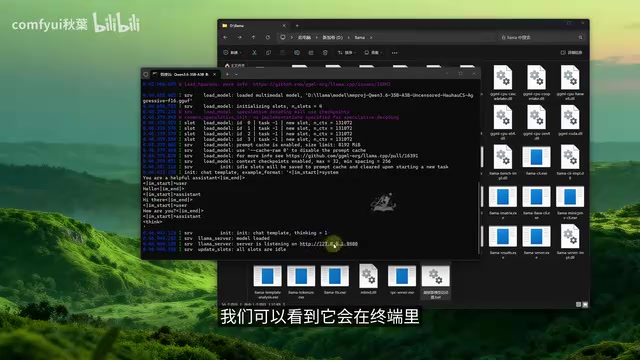
Task: Go forward in File Explorer
Action: click(240, 38)
